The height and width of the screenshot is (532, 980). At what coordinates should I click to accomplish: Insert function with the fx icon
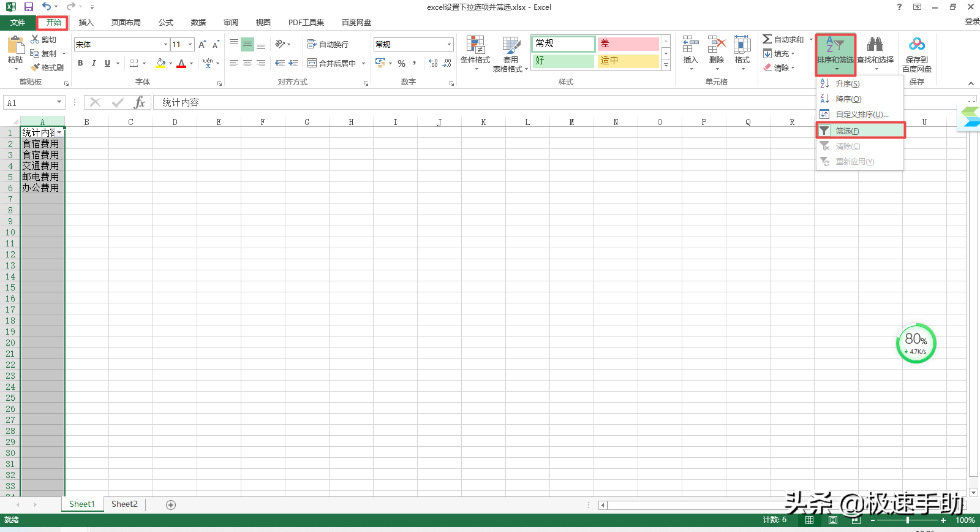coord(140,102)
